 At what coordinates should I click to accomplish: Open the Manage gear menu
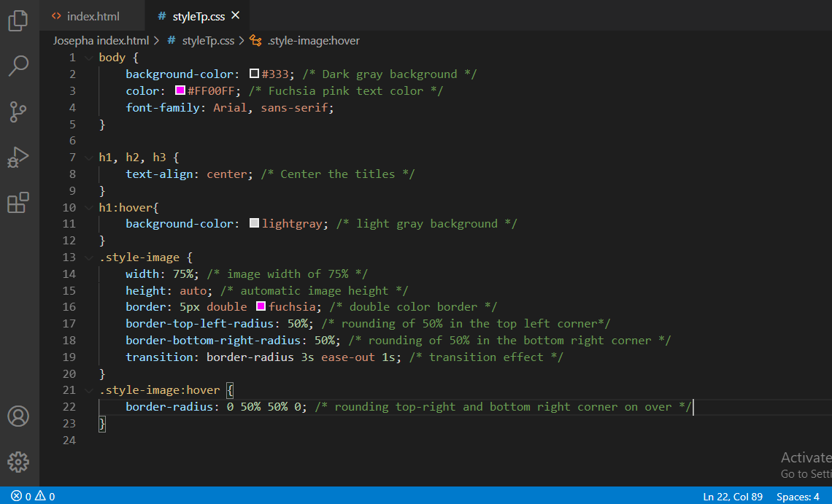tap(18, 462)
